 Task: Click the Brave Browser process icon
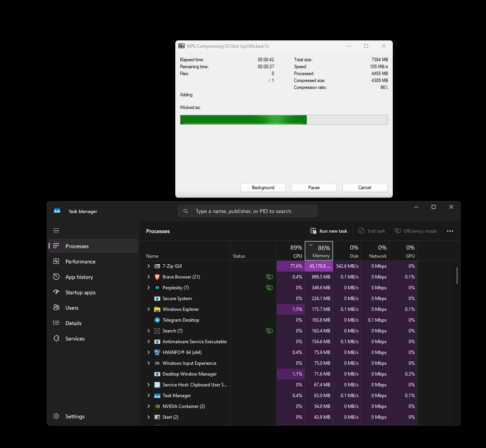pos(157,277)
